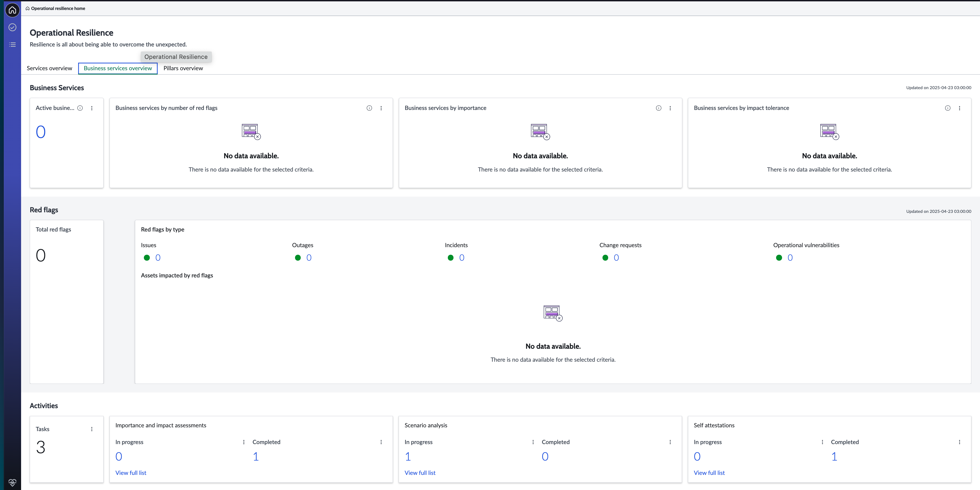
Task: Click green status dot beside Outages
Action: [298, 258]
